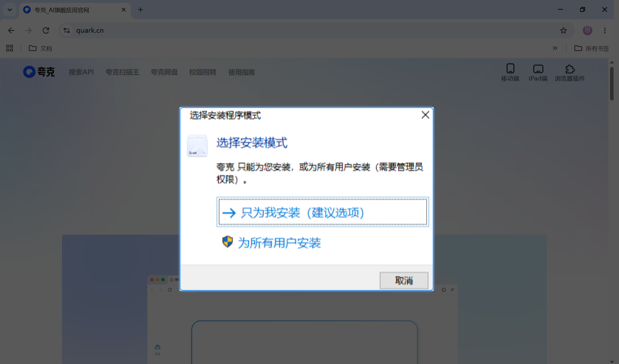Open the apps grid in bookmarks bar

point(10,48)
